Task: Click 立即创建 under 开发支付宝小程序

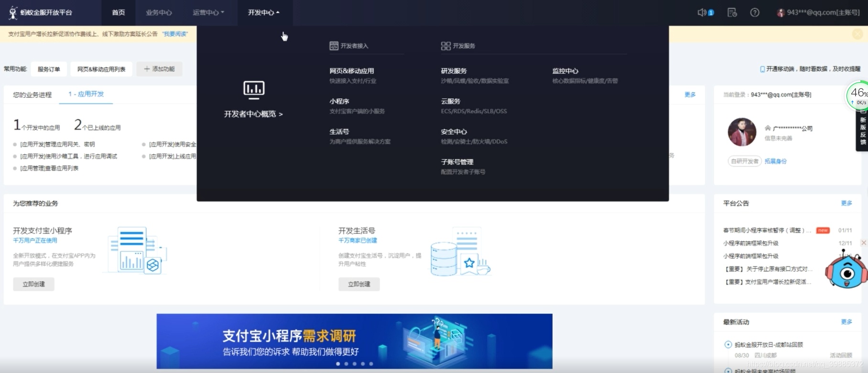Action: pyautogui.click(x=34, y=284)
